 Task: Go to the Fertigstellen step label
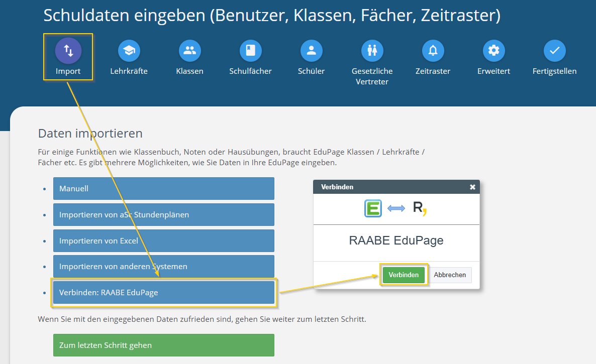[555, 71]
